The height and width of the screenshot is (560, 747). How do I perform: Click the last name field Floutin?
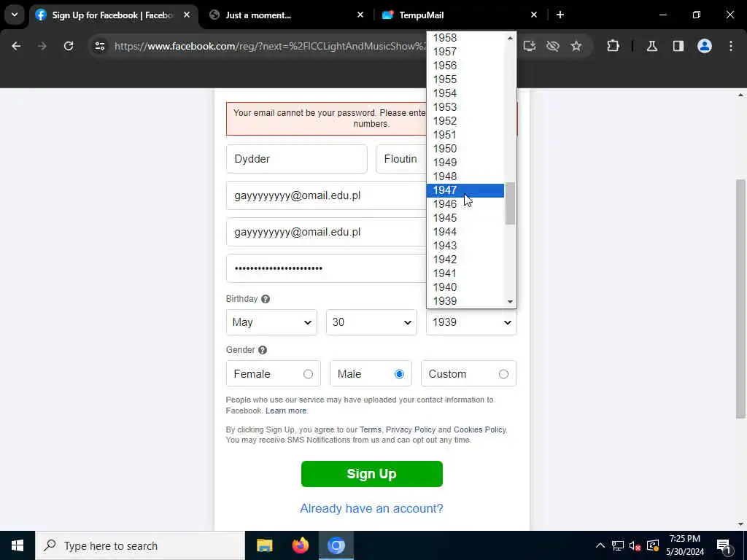tap(401, 159)
